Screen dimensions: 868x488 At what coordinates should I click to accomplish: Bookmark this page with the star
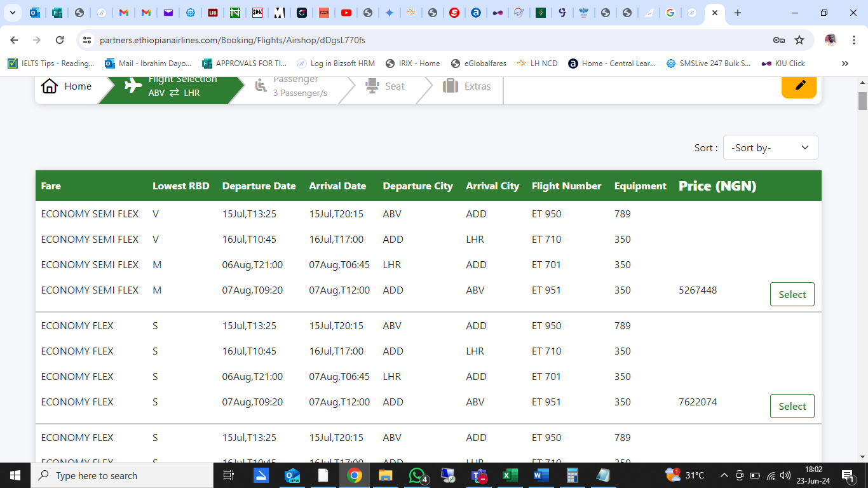[x=799, y=40]
